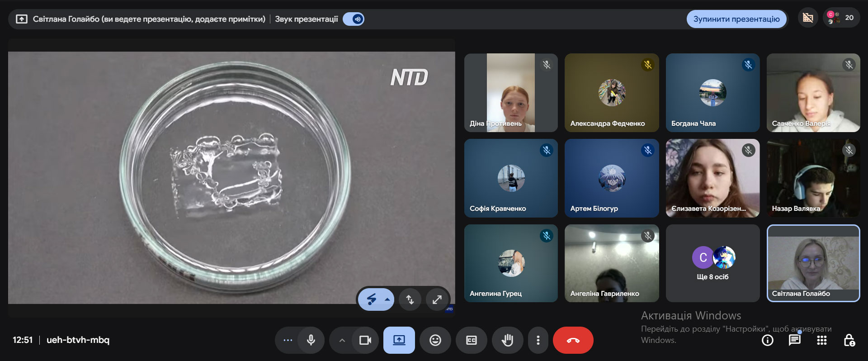868x361 pixels.
Task: Open more options vertical dots menu
Action: 538,340
